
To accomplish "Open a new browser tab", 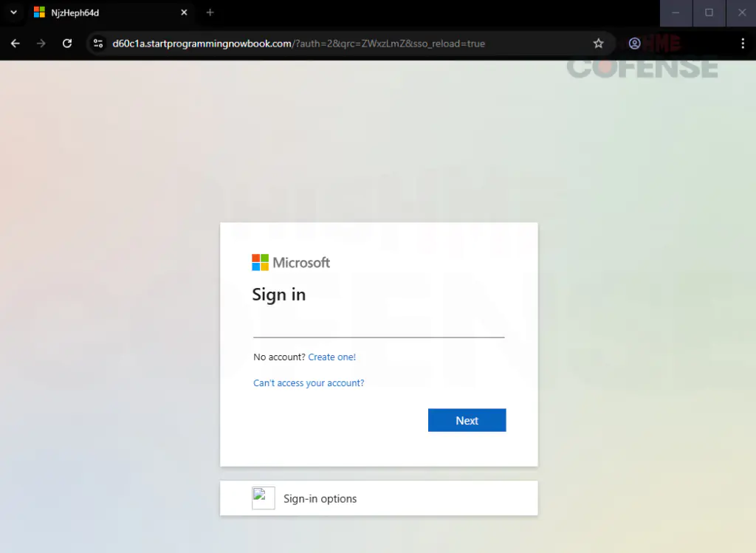I will [210, 13].
